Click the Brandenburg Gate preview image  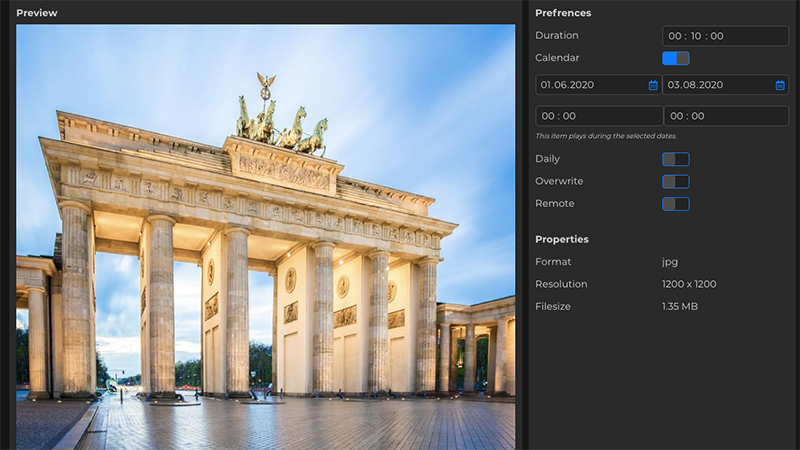pyautogui.click(x=265, y=235)
